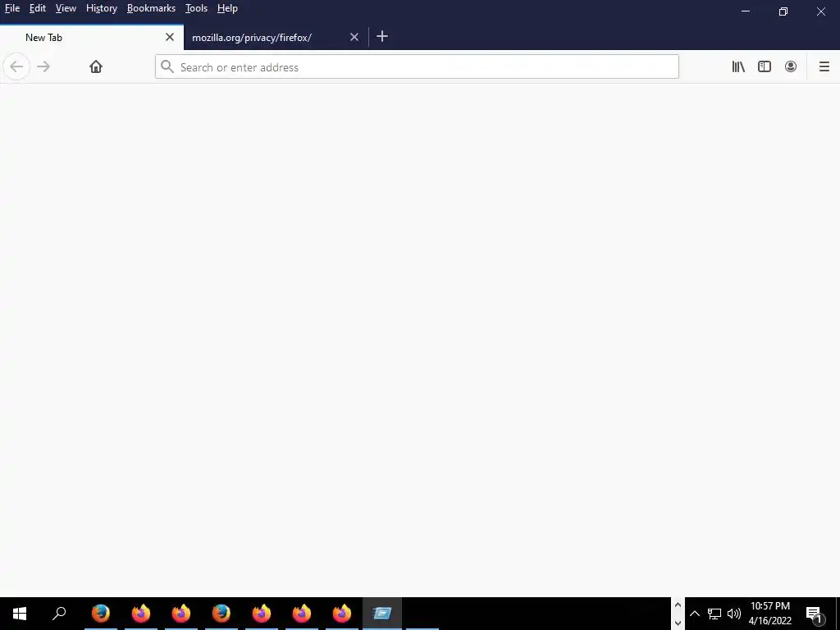Go to the Firefox home page
840x630 pixels.
96,66
